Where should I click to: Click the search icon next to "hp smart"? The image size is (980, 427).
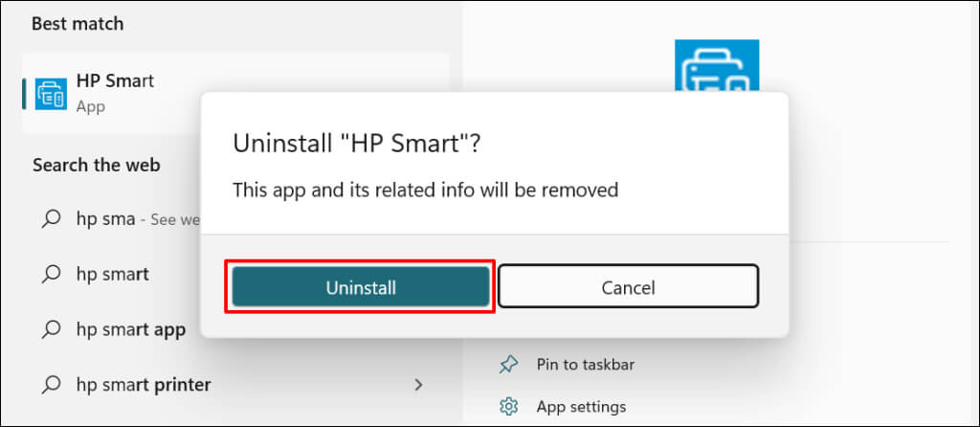pos(50,274)
